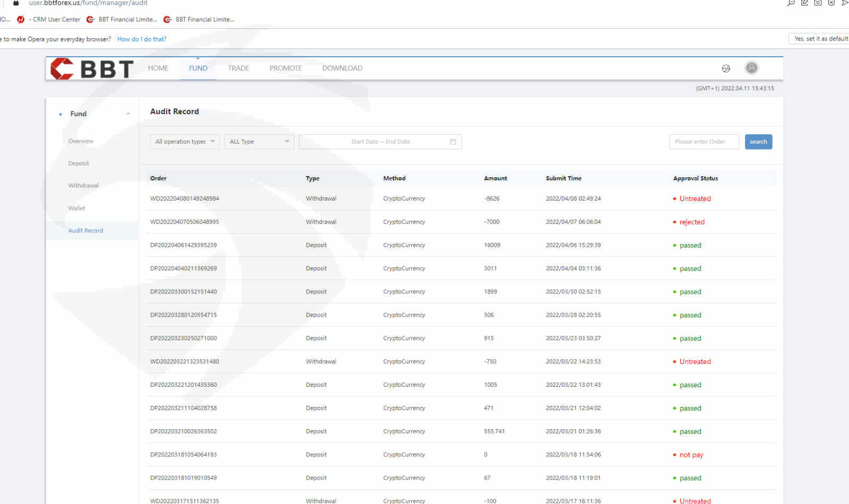The height and width of the screenshot is (504, 849).
Task: Switch to the TRADE tab
Action: [238, 68]
